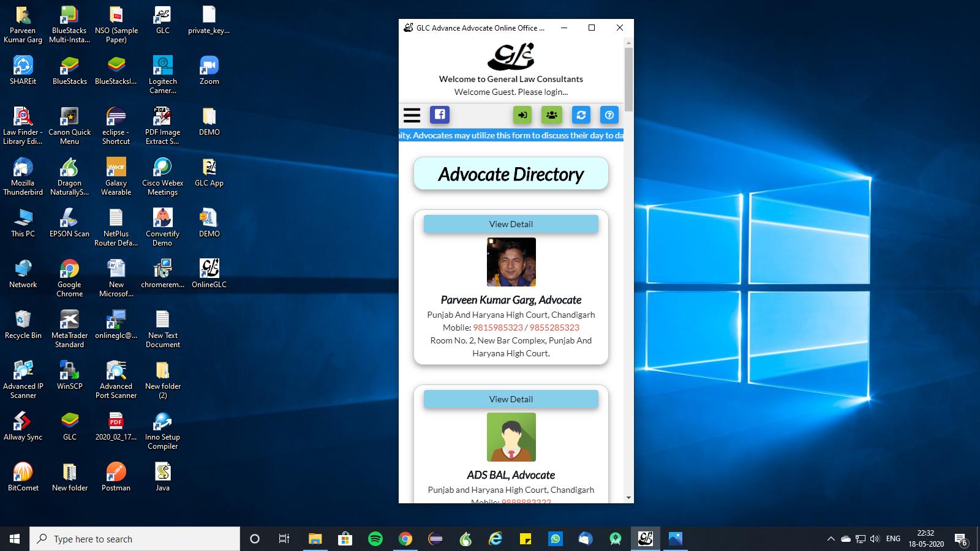
Task: Select the Postman desktop icon
Action: 116,476
